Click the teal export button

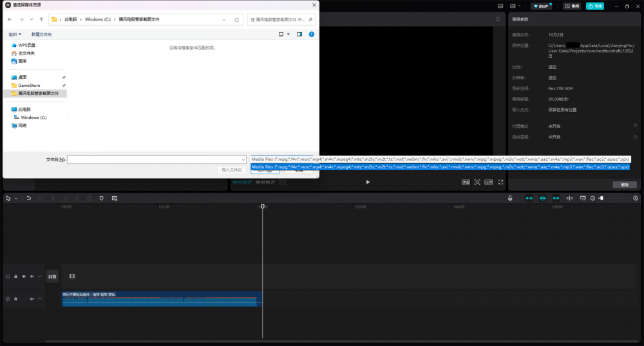[594, 6]
